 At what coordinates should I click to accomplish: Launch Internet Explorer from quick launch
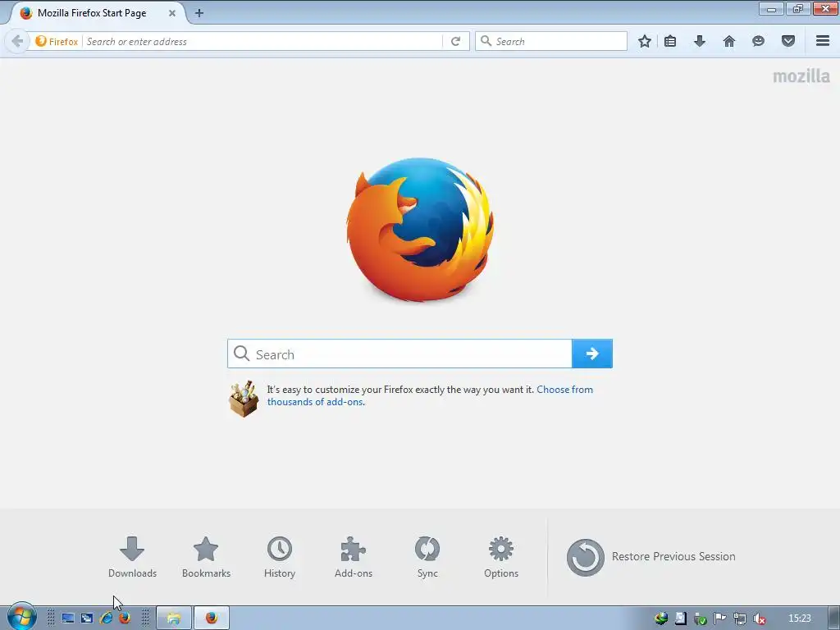[x=106, y=619]
